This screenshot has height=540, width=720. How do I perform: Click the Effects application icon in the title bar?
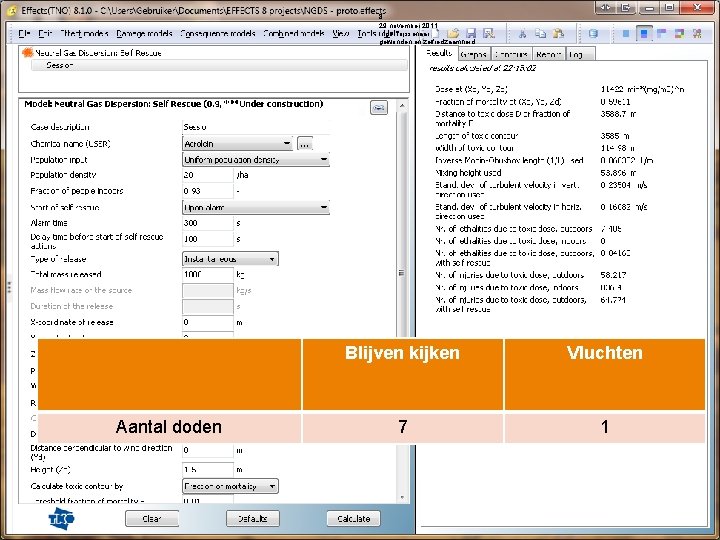point(12,10)
